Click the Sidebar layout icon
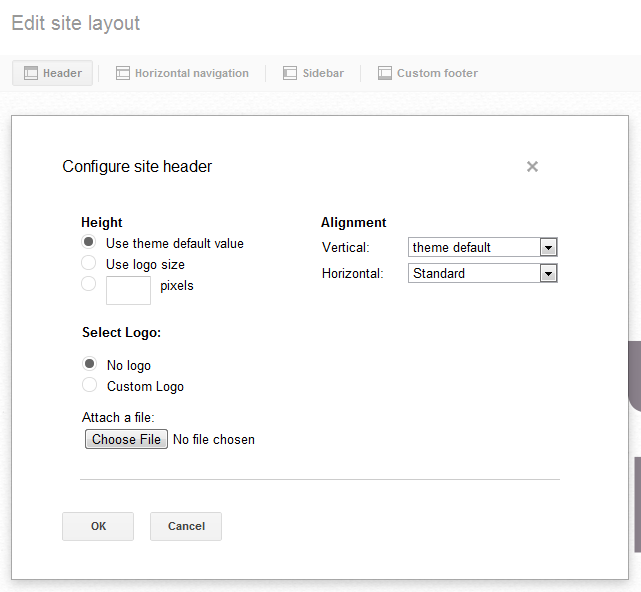Image resolution: width=641 pixels, height=592 pixels. pyautogui.click(x=290, y=73)
